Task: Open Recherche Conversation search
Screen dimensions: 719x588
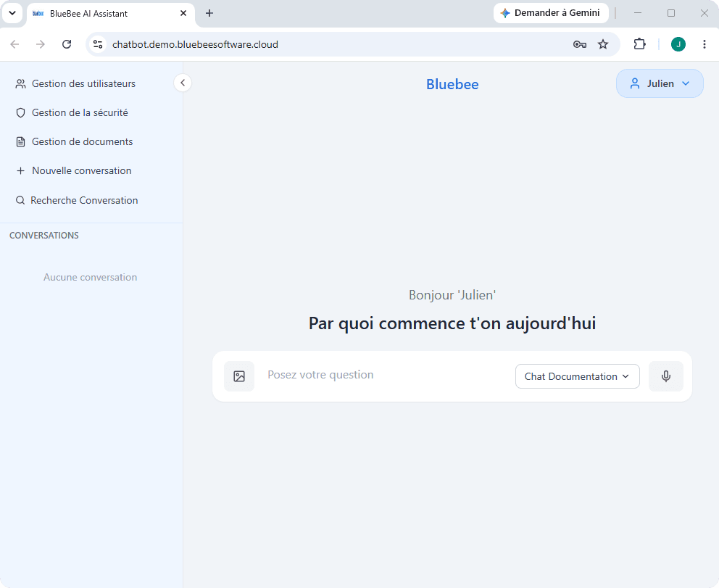Action: pyautogui.click(x=77, y=200)
